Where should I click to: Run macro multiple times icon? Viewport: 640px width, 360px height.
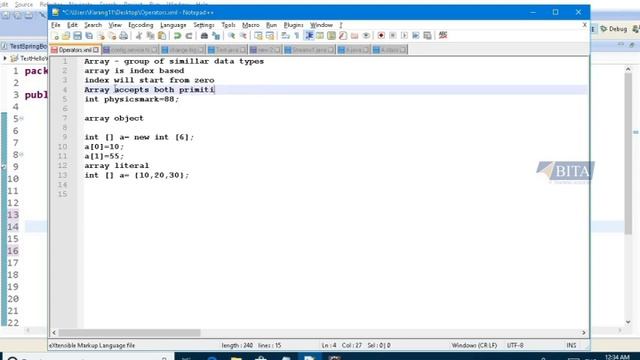(x=416, y=36)
